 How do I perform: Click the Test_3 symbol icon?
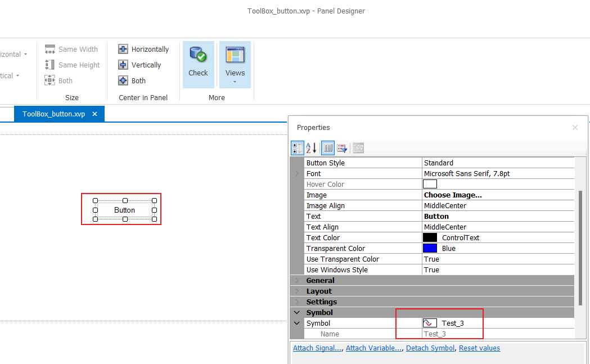(430, 323)
